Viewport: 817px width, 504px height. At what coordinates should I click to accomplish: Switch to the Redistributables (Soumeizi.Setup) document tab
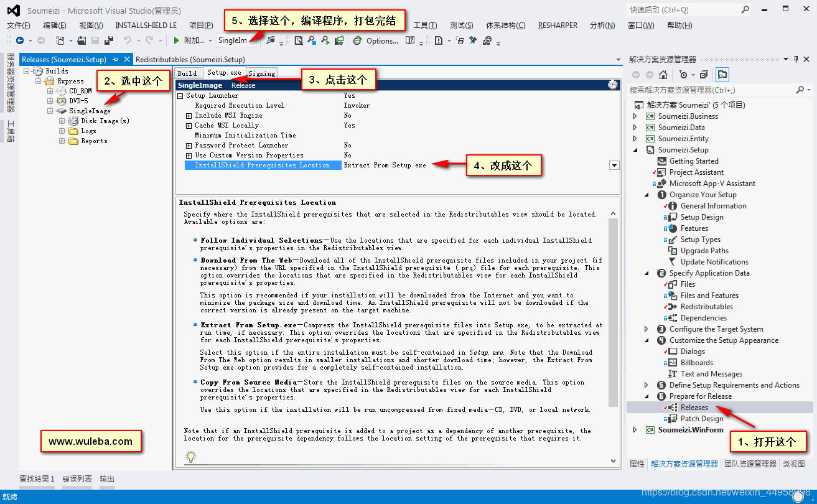pyautogui.click(x=190, y=59)
